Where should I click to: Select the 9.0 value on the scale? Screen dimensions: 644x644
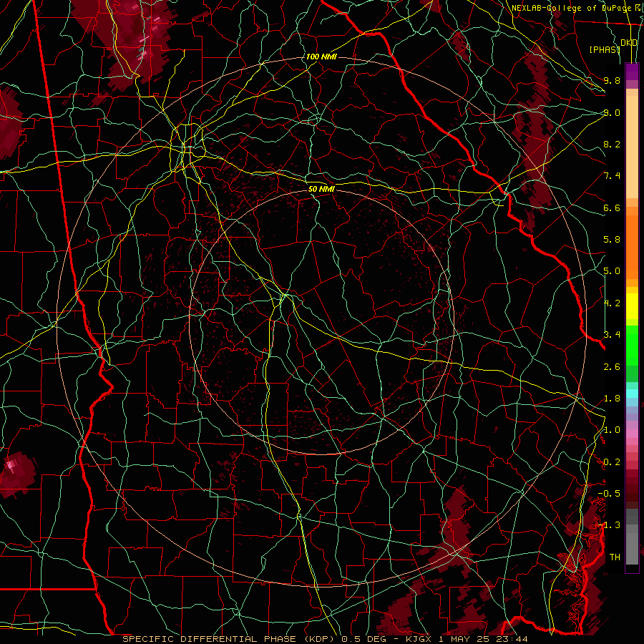click(612, 112)
